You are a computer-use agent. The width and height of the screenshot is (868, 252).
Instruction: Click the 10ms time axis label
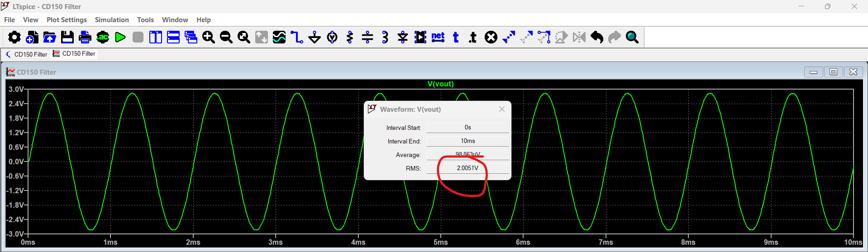[x=853, y=242]
